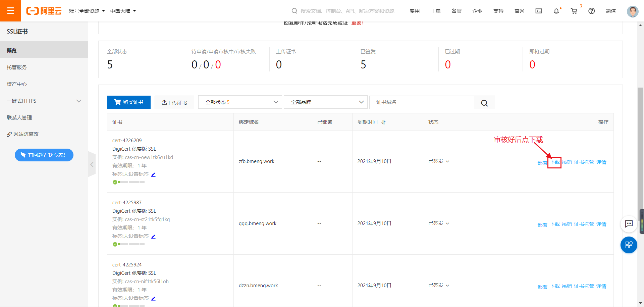Image resolution: width=644 pixels, height=307 pixels.
Task: Click the 购买证书 button
Action: pyautogui.click(x=129, y=102)
